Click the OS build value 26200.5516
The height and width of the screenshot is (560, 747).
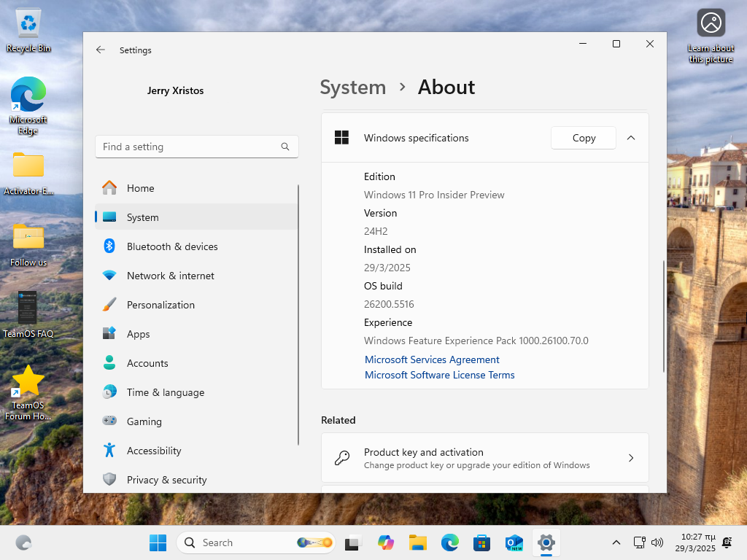(x=389, y=304)
